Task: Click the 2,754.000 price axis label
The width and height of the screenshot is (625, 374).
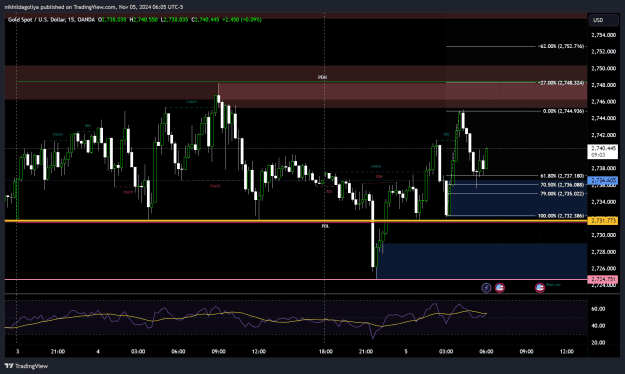Action: (603, 35)
